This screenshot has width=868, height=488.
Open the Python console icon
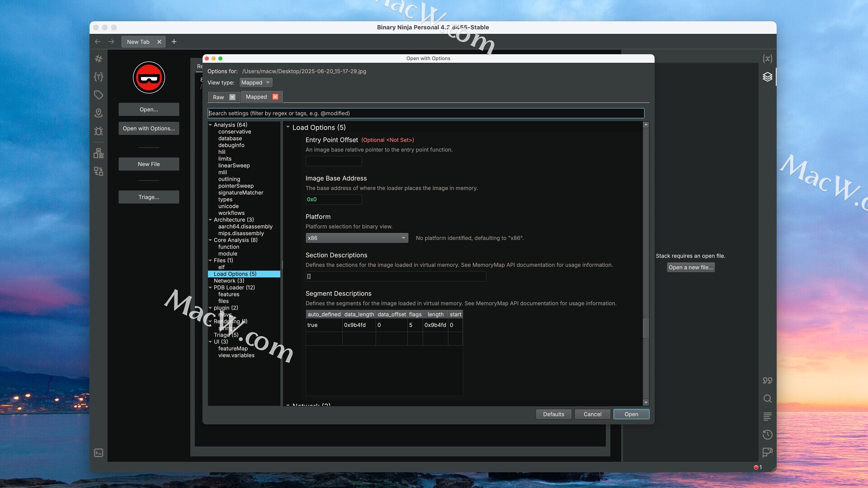coord(99,453)
